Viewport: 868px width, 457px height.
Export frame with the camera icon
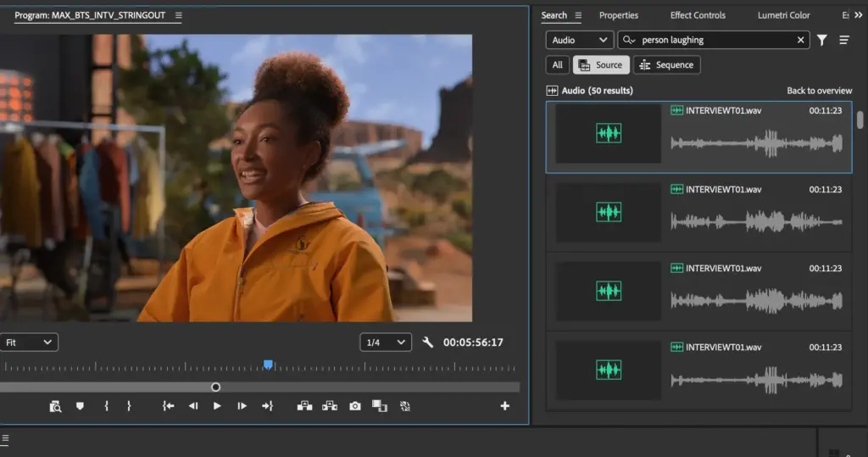point(355,406)
